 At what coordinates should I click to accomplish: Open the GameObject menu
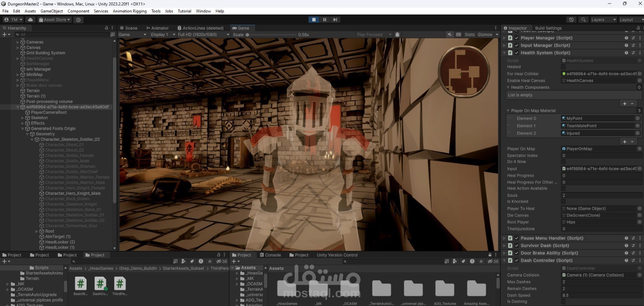52,11
